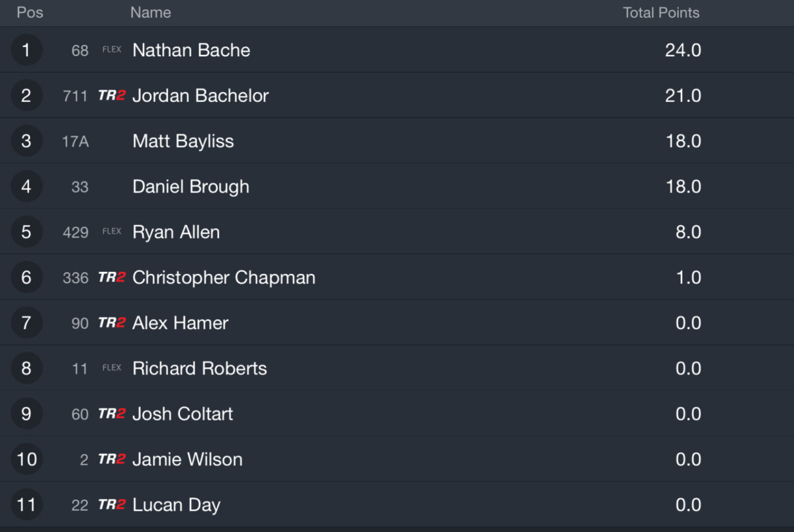794x532 pixels.
Task: Click the TR2 logo beside Alex Hamer
Action: [x=112, y=323]
